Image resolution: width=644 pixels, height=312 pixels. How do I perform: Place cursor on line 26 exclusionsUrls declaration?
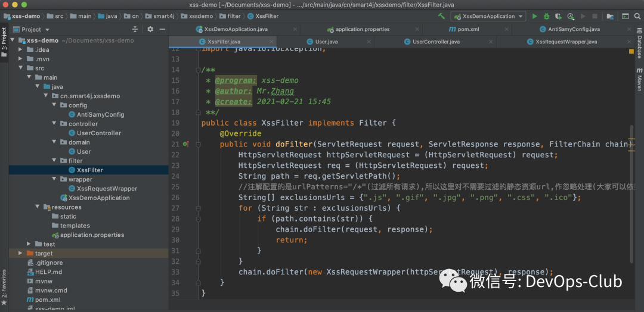click(x=410, y=198)
